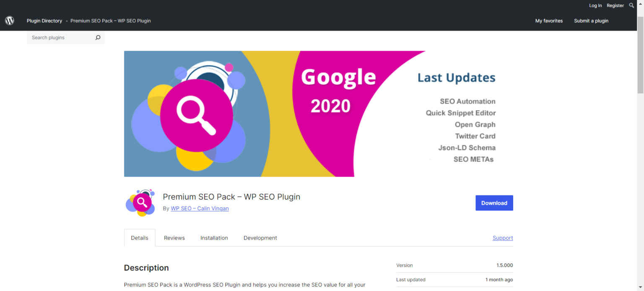The height and width of the screenshot is (291, 644).
Task: Click the scroll-down arrow on the scrollbar
Action: (641, 288)
